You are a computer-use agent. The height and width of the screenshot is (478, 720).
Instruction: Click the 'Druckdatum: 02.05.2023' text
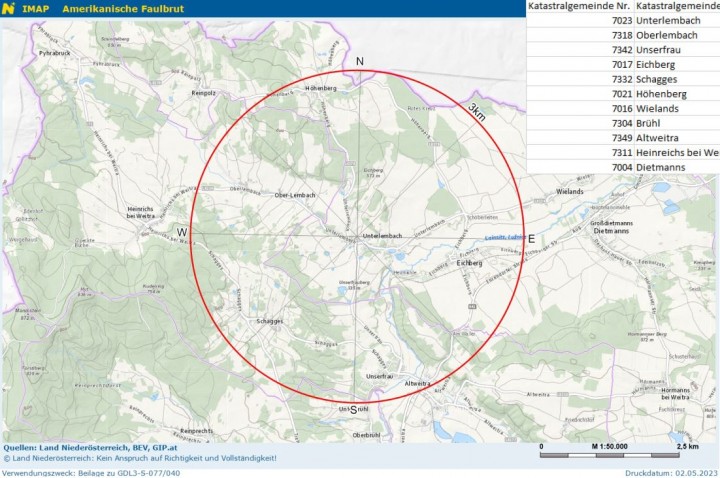click(x=671, y=473)
